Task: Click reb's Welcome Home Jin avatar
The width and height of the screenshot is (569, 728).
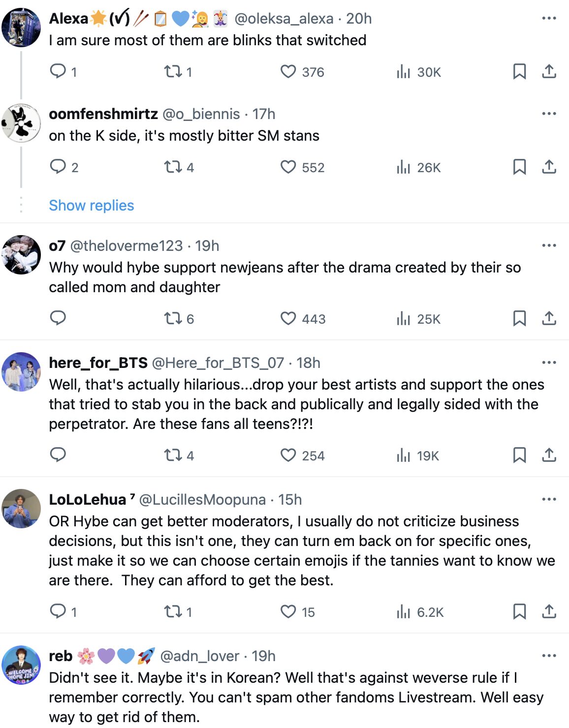Action: tap(21, 665)
